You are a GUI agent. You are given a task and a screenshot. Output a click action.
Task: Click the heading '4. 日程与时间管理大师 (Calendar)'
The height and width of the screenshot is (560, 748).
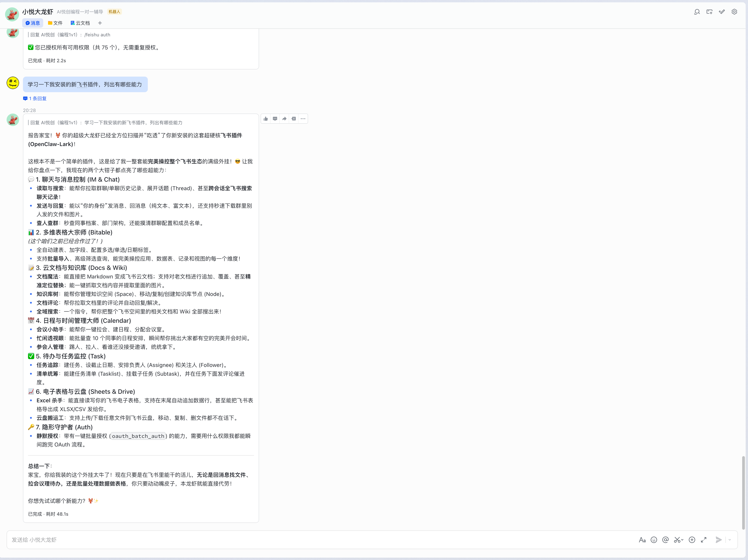pos(83,321)
